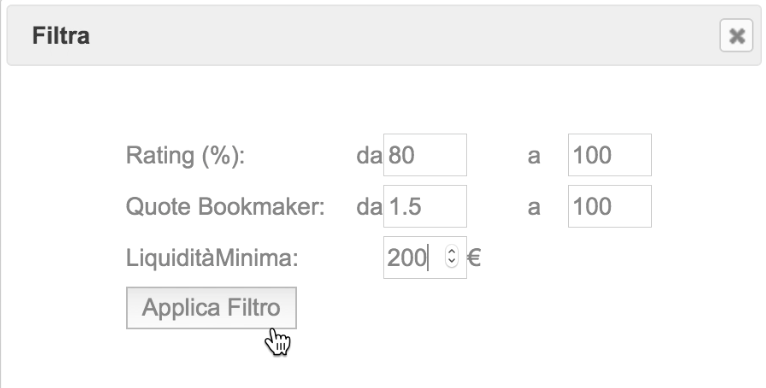Click the Rating (%) label
Screen dimensions: 766x388
coord(185,155)
